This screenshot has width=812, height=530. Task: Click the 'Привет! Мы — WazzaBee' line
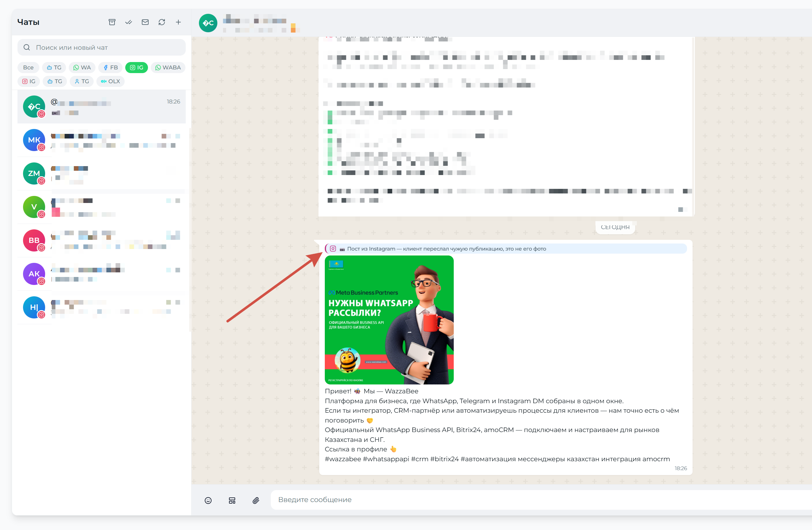371,391
